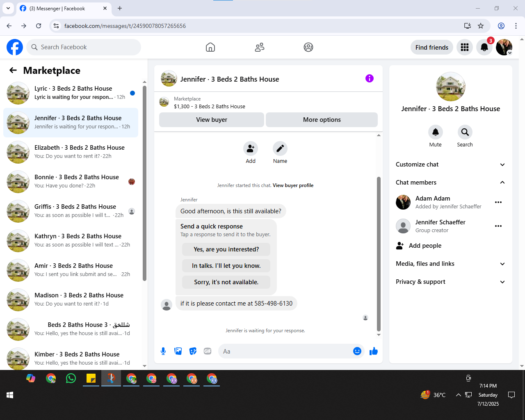Open emoji picker in message box
Screen dimensions: 525x420
tap(357, 351)
